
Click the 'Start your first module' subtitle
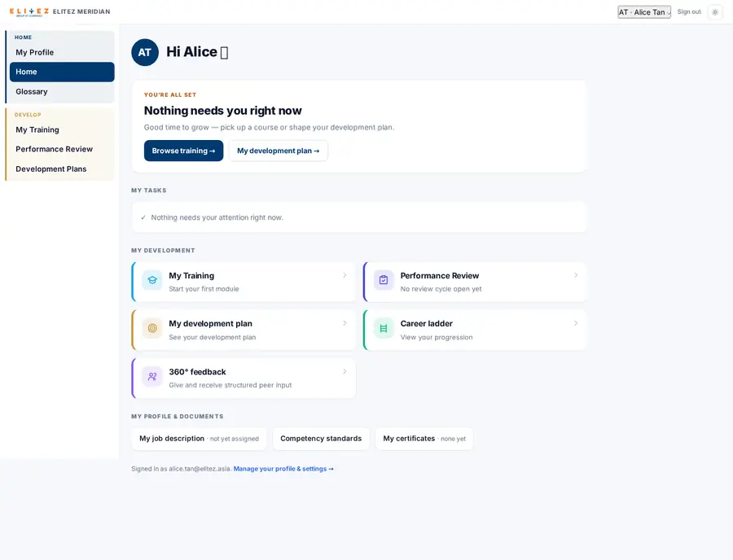click(204, 289)
